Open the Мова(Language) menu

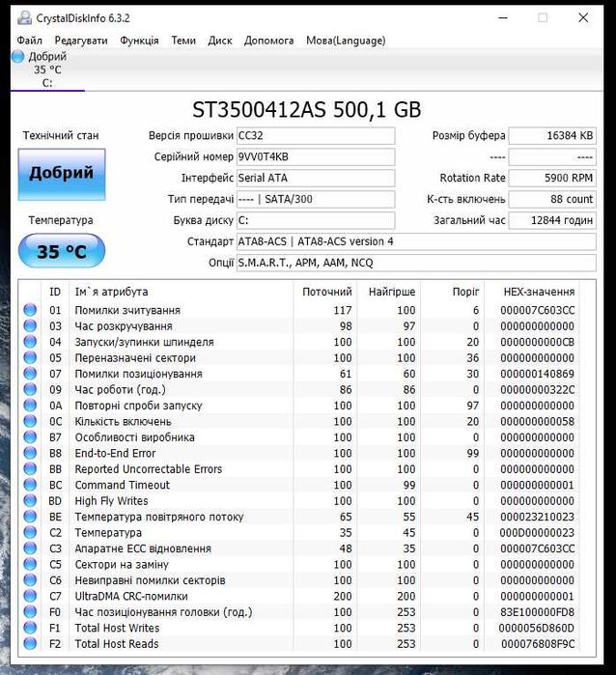346,41
